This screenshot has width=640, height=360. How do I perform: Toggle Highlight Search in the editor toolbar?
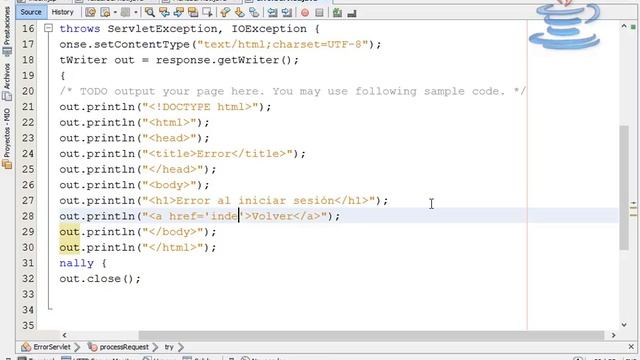tap(193, 13)
